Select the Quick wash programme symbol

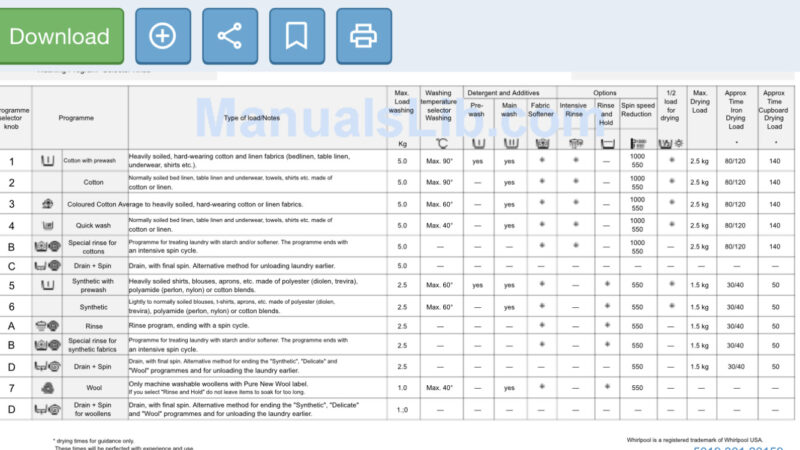46,224
